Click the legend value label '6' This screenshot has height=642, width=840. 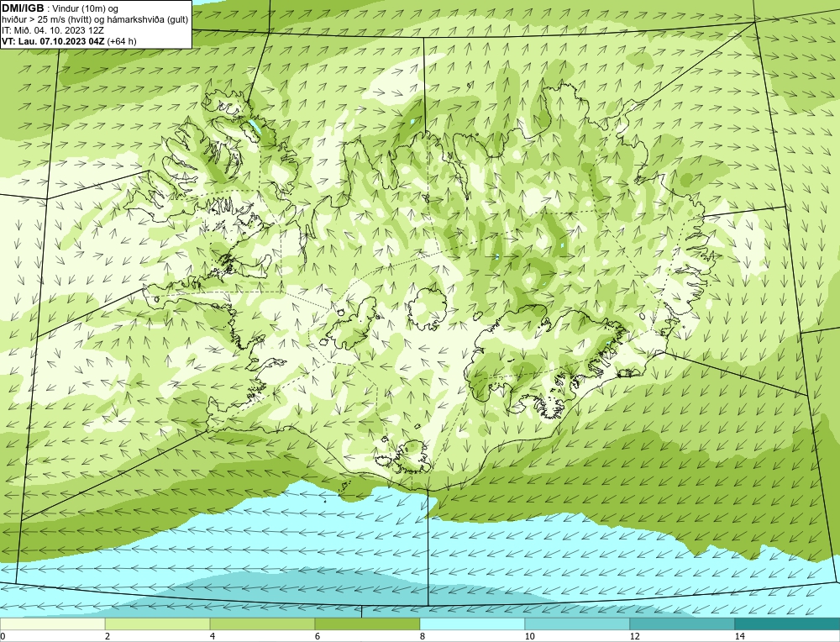tap(318, 636)
